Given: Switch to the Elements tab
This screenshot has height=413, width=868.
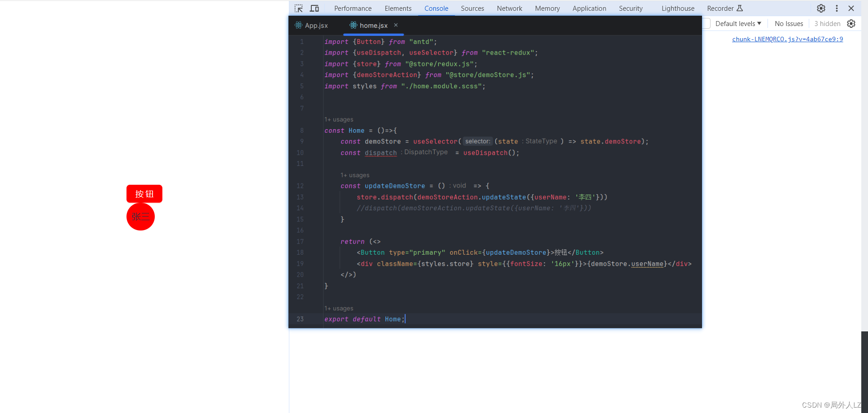Looking at the screenshot, I should coord(398,8).
